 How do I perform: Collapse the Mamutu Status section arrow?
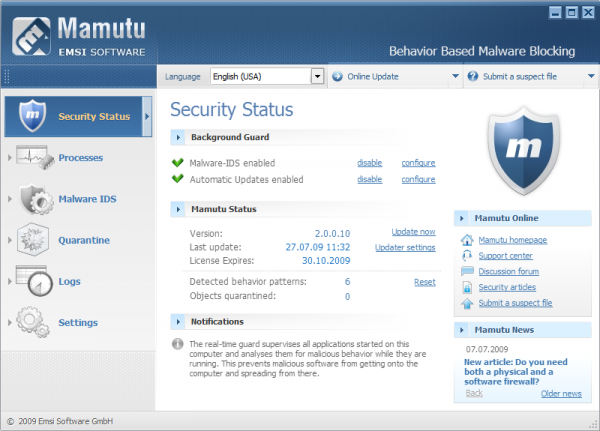pyautogui.click(x=178, y=209)
